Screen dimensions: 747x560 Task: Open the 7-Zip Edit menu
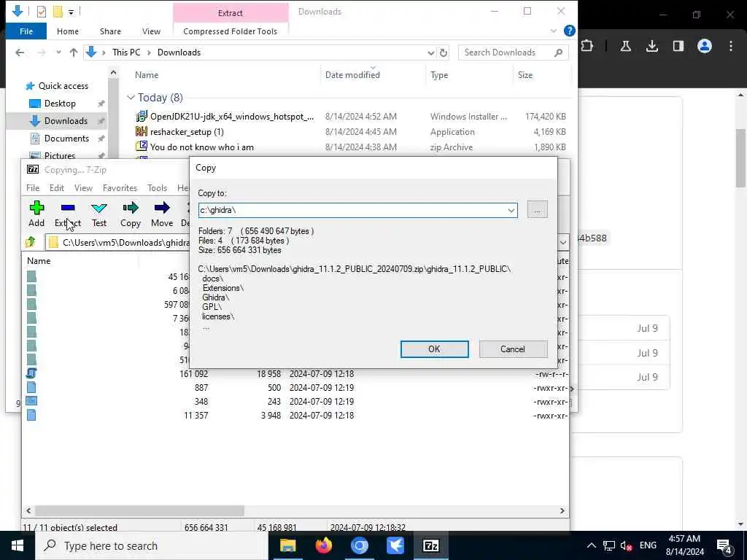pos(57,188)
